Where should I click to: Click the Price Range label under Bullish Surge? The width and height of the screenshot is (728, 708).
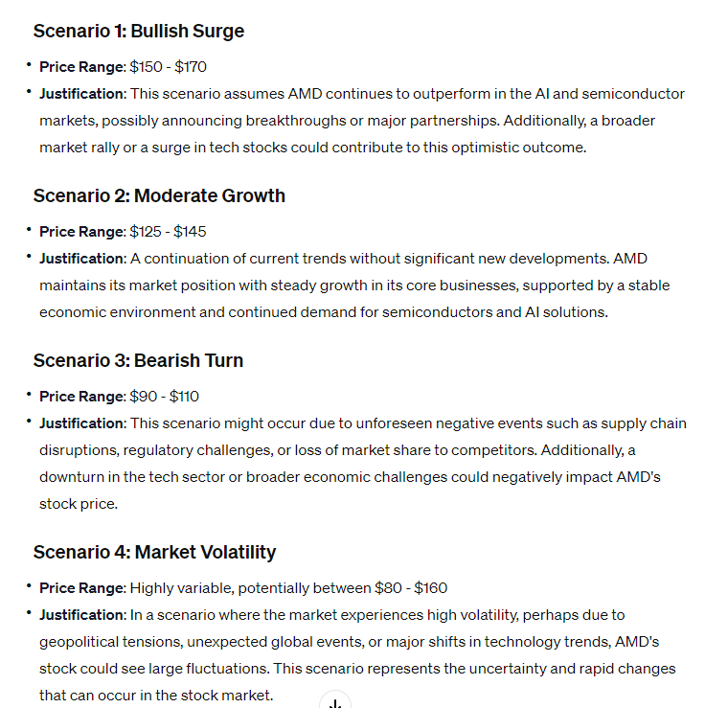[x=82, y=67]
